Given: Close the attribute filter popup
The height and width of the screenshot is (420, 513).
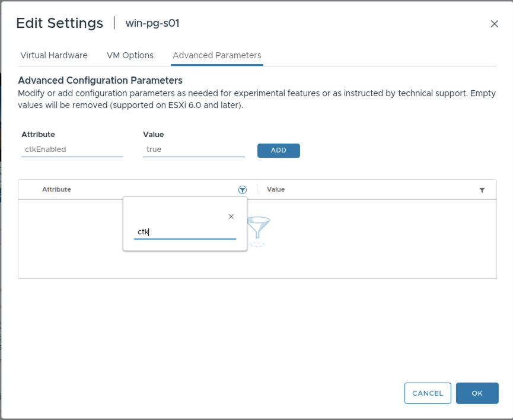Looking at the screenshot, I should [231, 217].
